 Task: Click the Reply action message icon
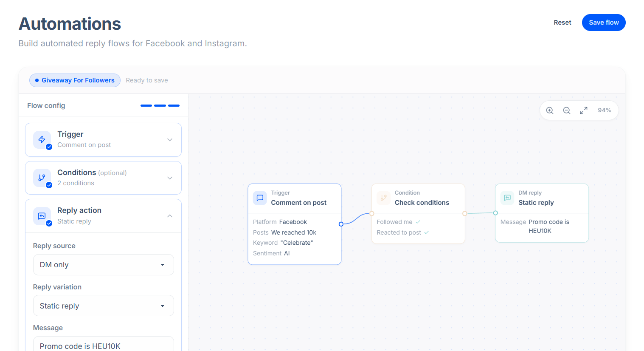click(x=42, y=216)
